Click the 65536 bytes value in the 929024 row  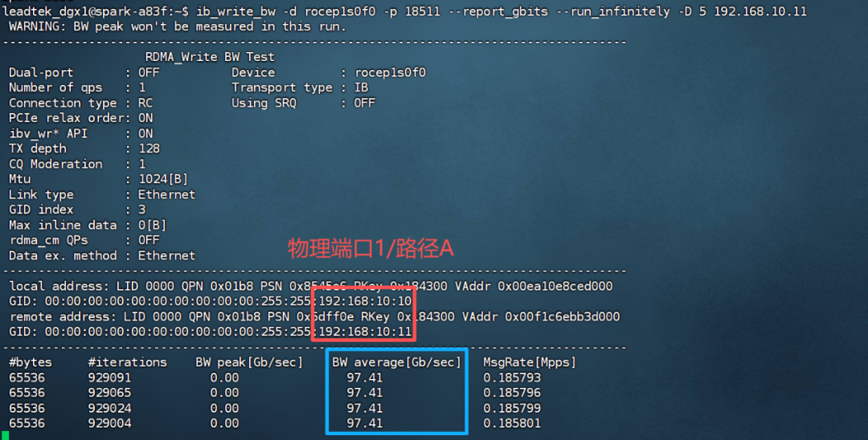pyautogui.click(x=27, y=408)
